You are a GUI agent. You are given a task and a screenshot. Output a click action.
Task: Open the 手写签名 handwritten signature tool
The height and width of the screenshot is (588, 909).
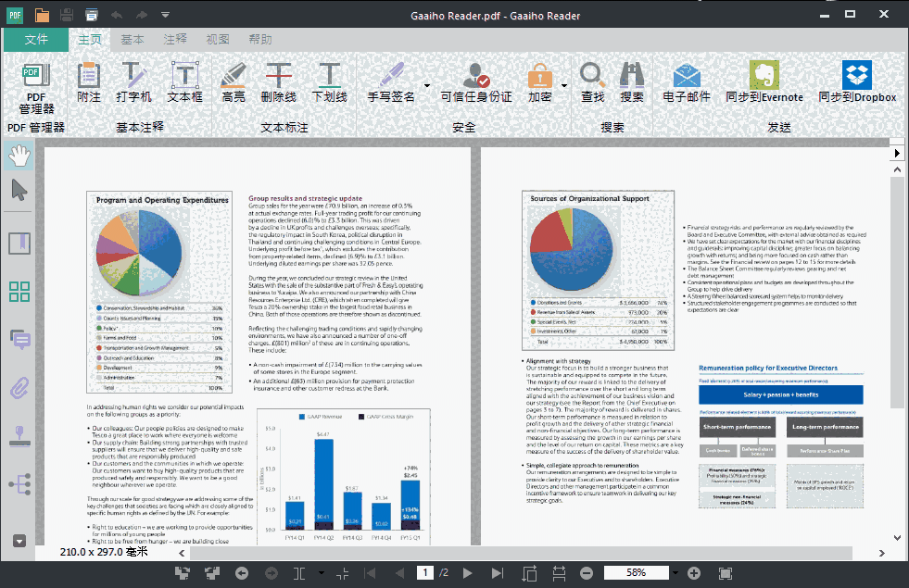391,82
